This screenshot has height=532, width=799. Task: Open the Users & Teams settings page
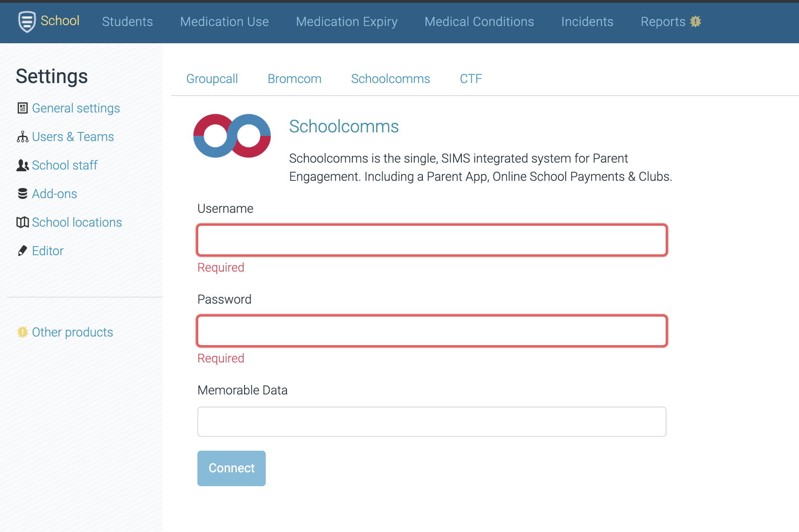click(x=73, y=137)
